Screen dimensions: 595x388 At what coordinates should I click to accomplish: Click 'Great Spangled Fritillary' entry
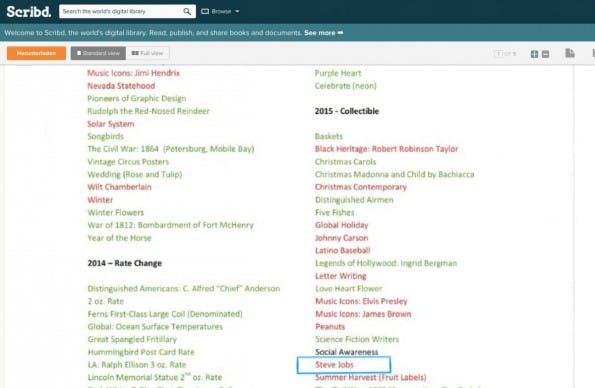tap(132, 339)
